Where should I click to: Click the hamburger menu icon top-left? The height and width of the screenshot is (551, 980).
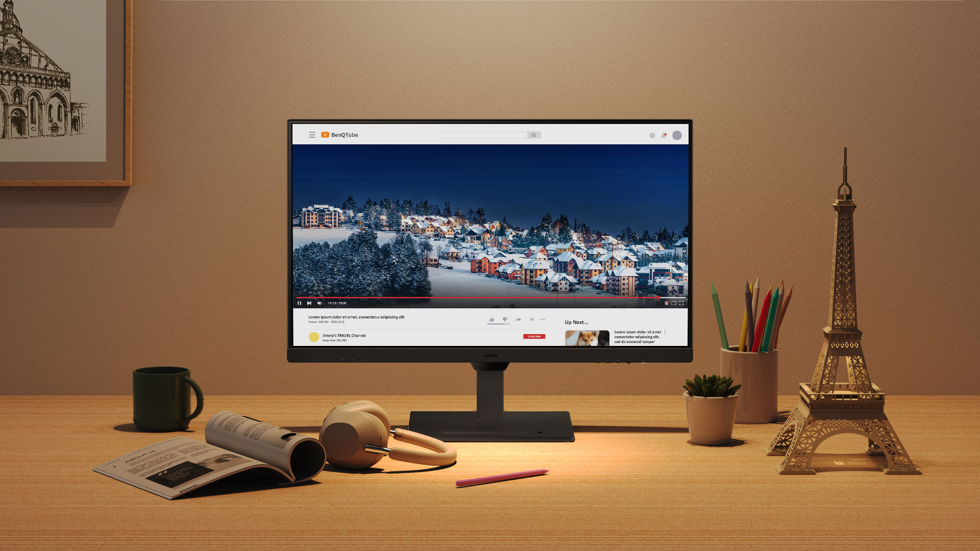[311, 135]
